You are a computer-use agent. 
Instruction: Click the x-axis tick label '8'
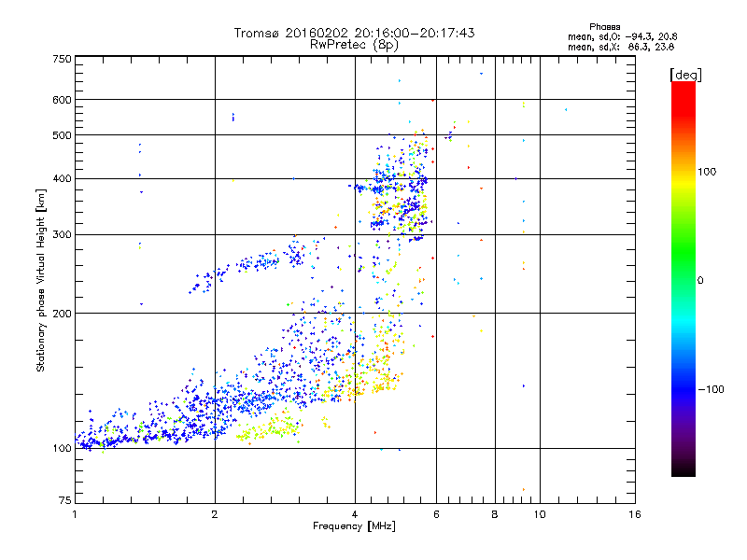click(495, 514)
